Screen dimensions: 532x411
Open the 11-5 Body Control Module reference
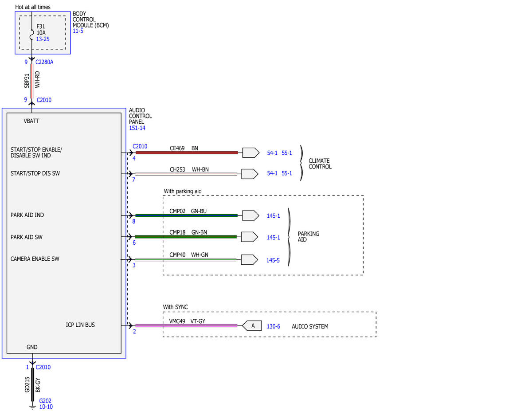[78, 31]
